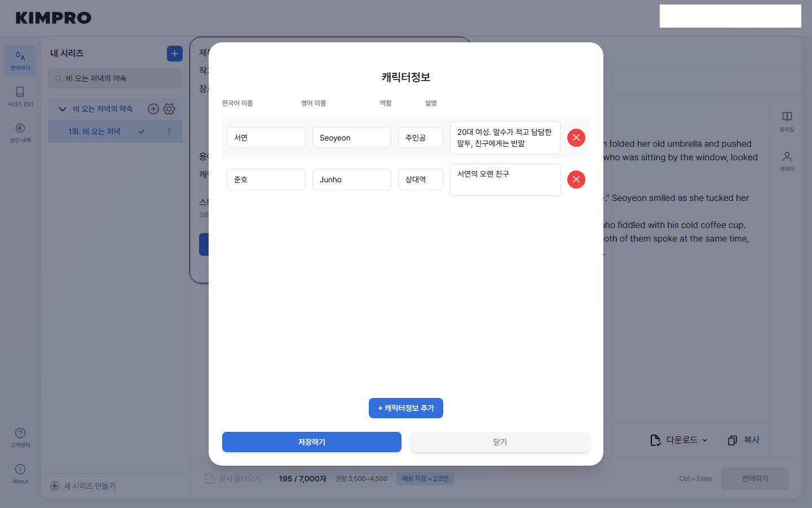
Task: Open 고객센터 help in the sidebar
Action: [20, 437]
